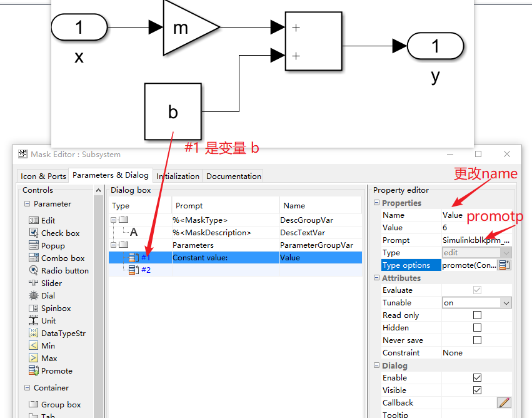Collapse the Container controls section
This screenshot has width=532, height=418.
tap(27, 388)
